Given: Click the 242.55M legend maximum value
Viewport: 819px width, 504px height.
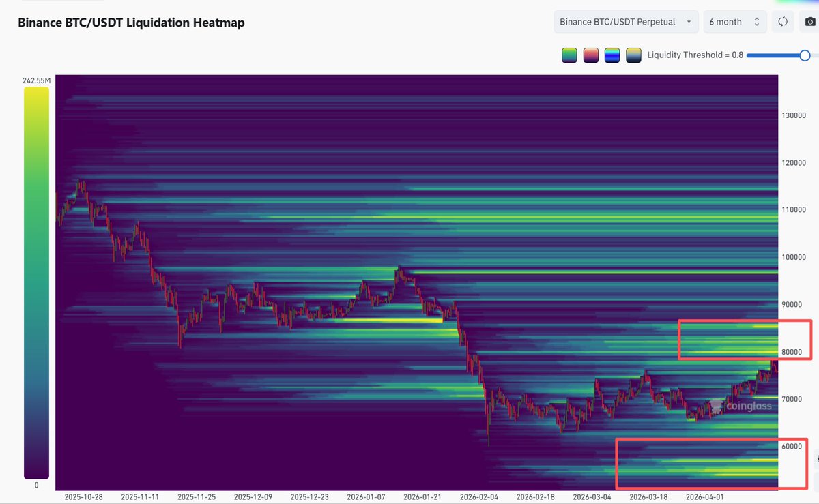Looking at the screenshot, I should (36, 80).
